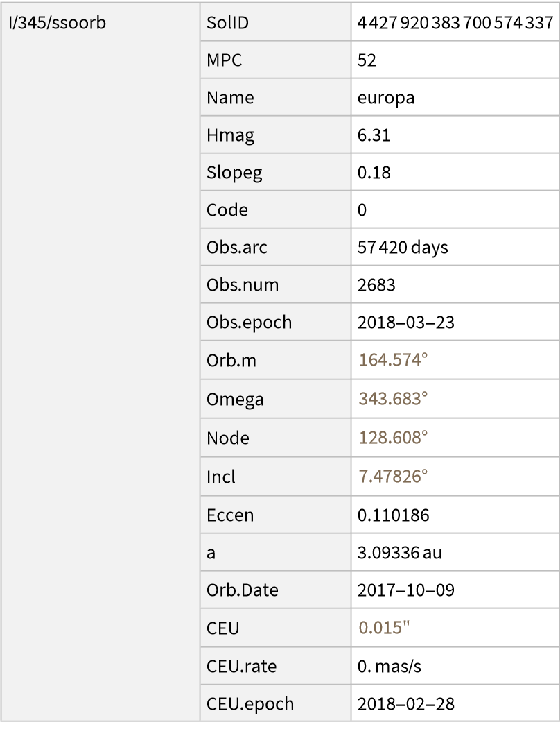Click the CEU.rate value 0. mas/s
The image size is (560, 745).
coord(389,667)
